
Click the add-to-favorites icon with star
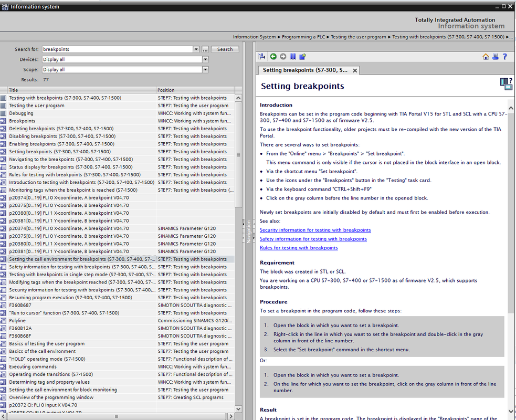click(303, 57)
